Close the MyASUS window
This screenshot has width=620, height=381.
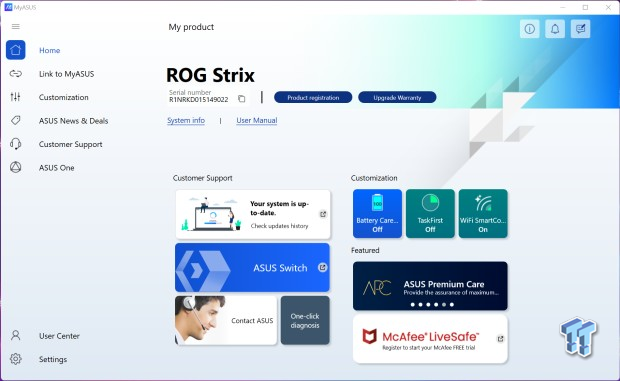(608, 8)
